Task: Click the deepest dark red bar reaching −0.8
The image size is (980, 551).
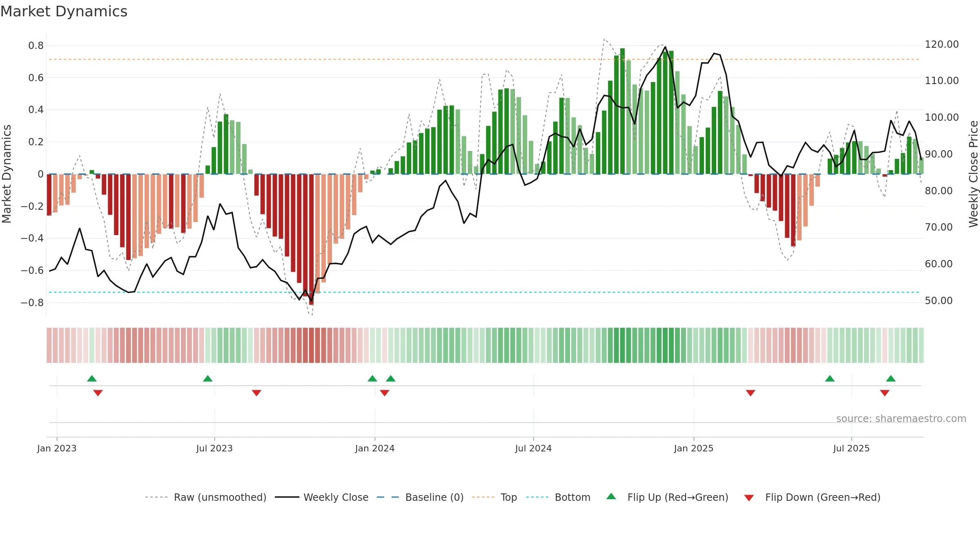Action: click(x=312, y=240)
